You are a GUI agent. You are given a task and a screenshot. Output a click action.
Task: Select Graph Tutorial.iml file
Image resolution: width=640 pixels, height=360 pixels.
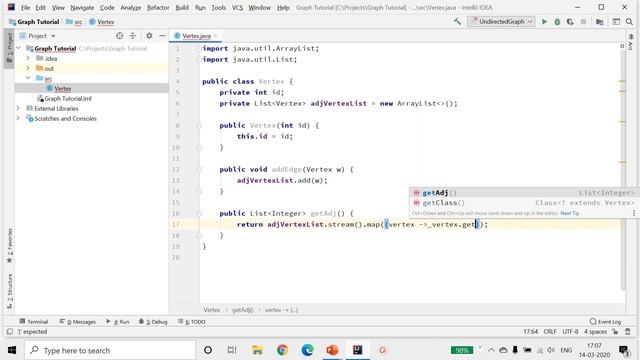[x=64, y=98]
